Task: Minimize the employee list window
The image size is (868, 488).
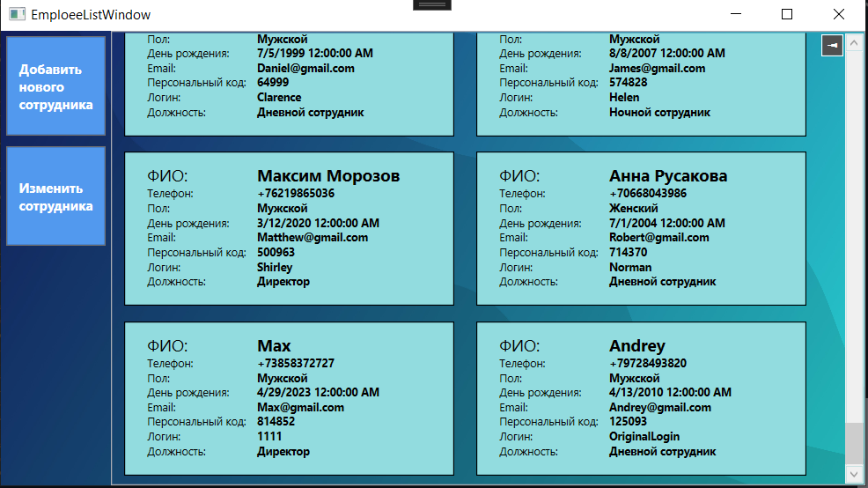Action: [x=736, y=14]
